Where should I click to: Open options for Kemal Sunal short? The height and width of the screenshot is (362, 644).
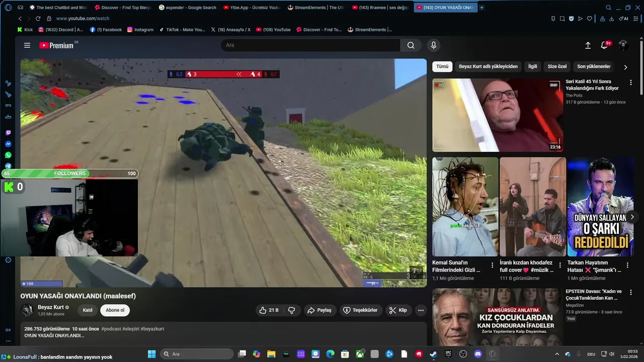[492, 265]
